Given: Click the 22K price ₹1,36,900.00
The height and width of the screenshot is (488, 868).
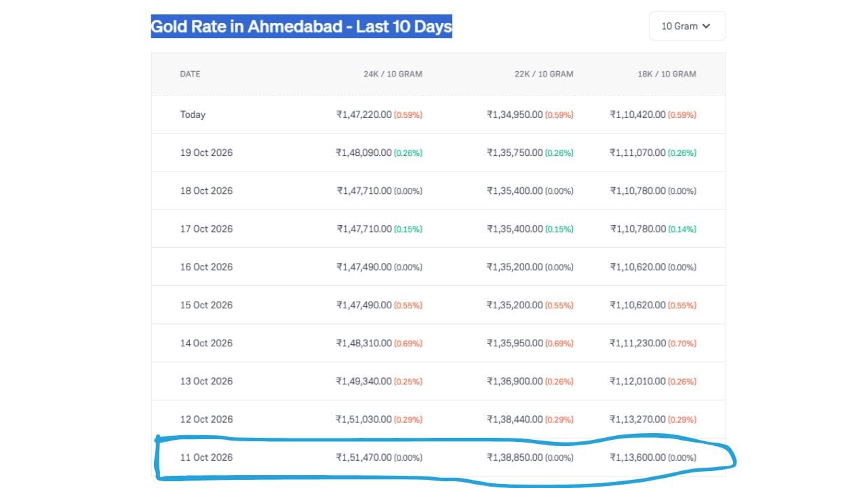Looking at the screenshot, I should [x=515, y=381].
